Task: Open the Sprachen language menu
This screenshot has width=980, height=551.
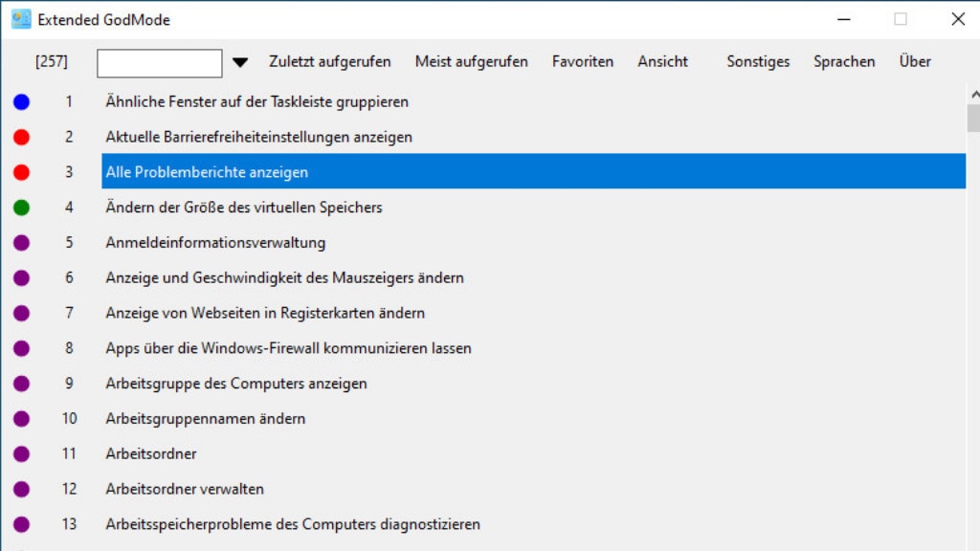Action: coord(844,61)
